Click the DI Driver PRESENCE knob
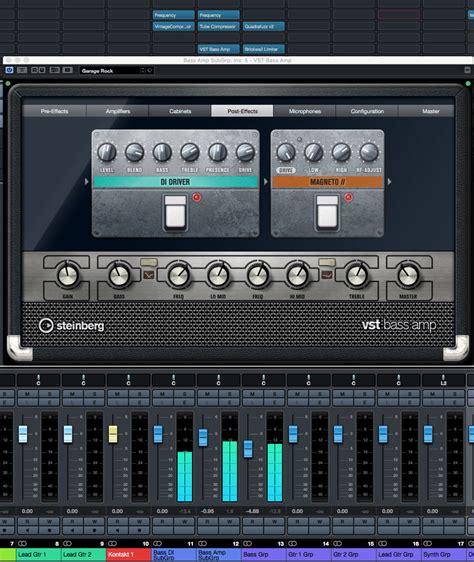The image size is (474, 562). coord(217,152)
